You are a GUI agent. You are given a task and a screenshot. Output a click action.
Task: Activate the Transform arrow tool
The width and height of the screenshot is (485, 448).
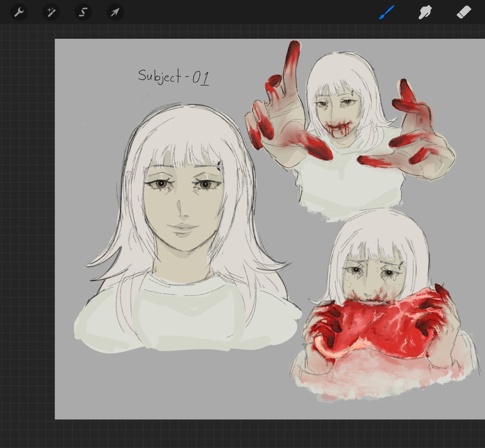point(115,13)
